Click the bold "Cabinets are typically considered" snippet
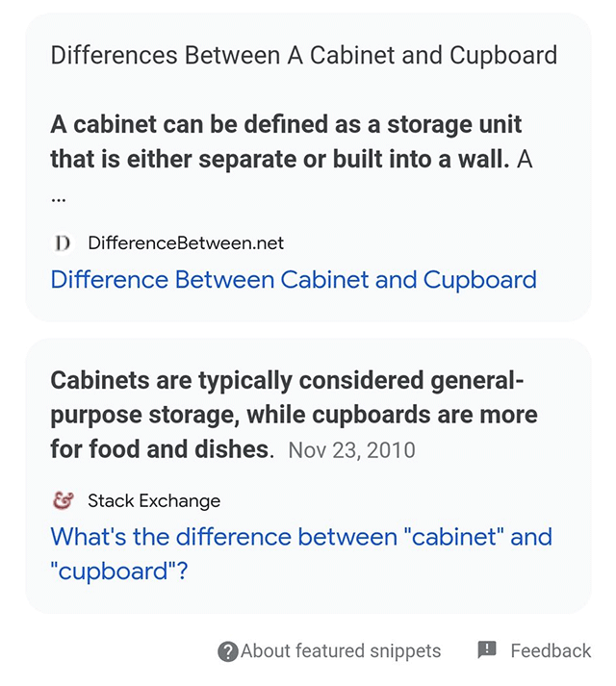 [x=287, y=381]
